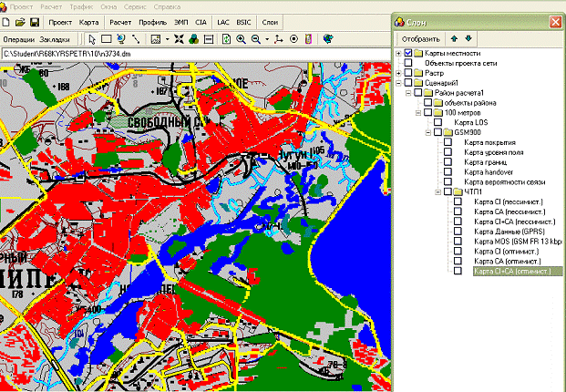Open the Сервис menu
This screenshot has width=566, height=392.
tap(134, 6)
